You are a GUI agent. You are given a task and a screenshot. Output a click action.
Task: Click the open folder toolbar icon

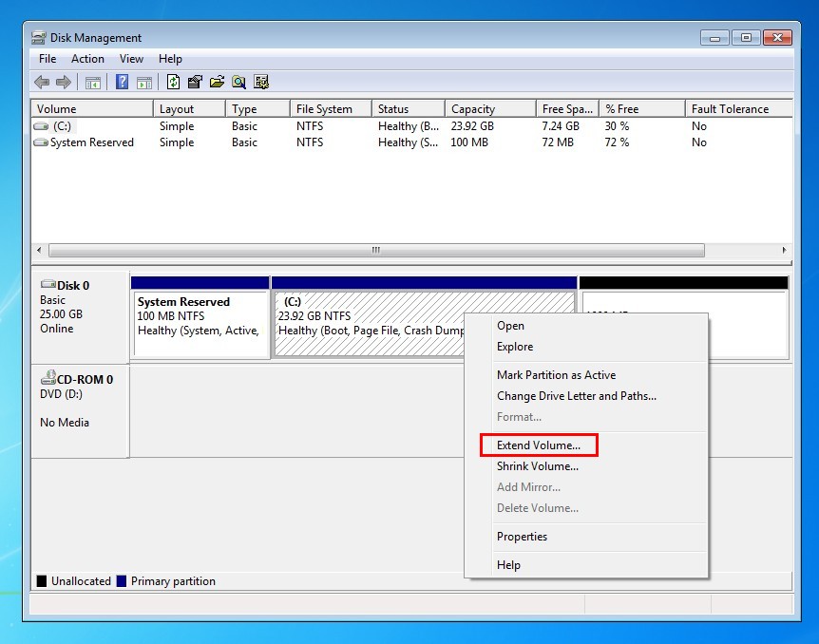pos(218,82)
